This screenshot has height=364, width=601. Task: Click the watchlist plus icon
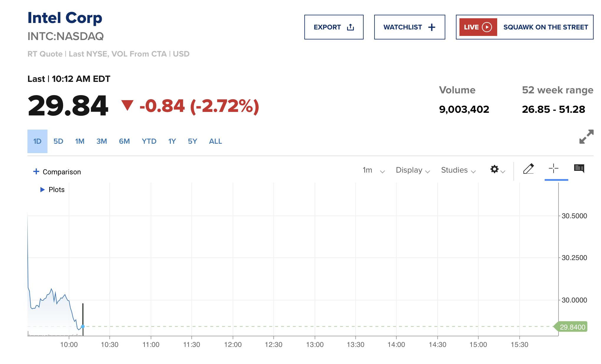432,27
